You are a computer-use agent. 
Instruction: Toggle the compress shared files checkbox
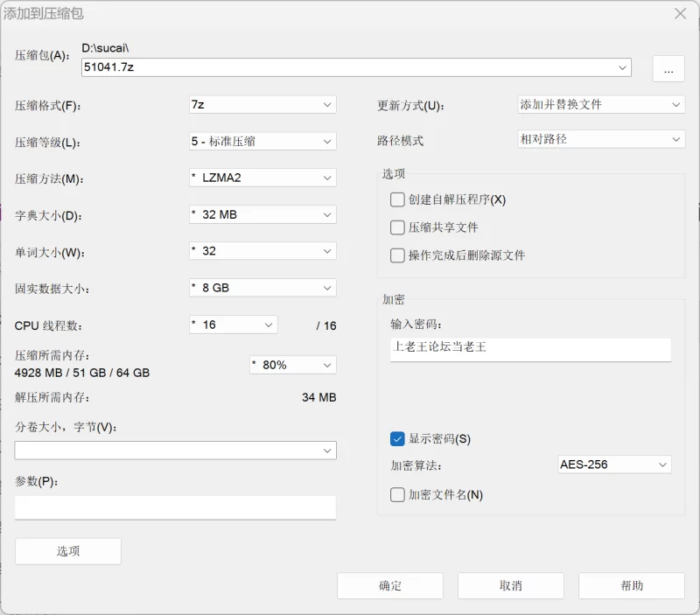398,227
